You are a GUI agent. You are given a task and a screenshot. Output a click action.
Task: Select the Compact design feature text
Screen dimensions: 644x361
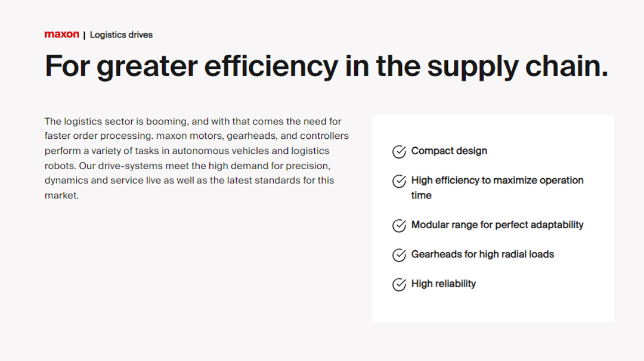pyautogui.click(x=449, y=151)
